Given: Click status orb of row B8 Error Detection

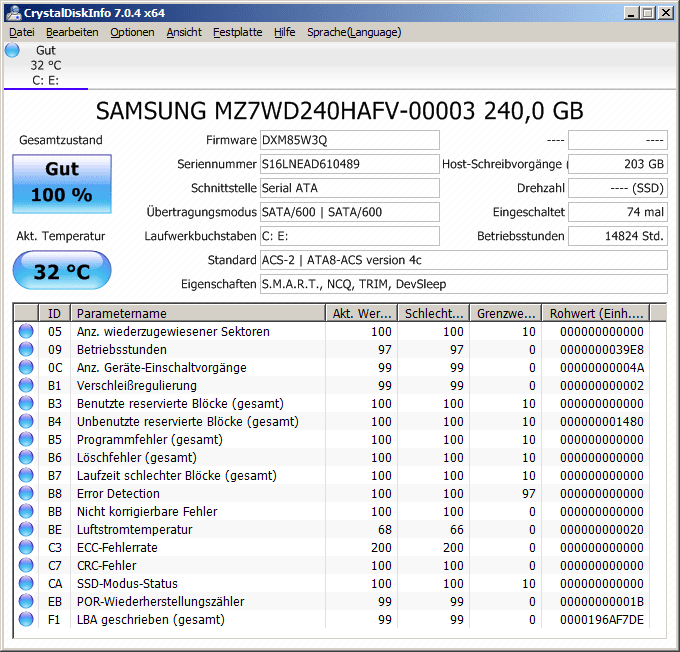Looking at the screenshot, I should 26,493.
